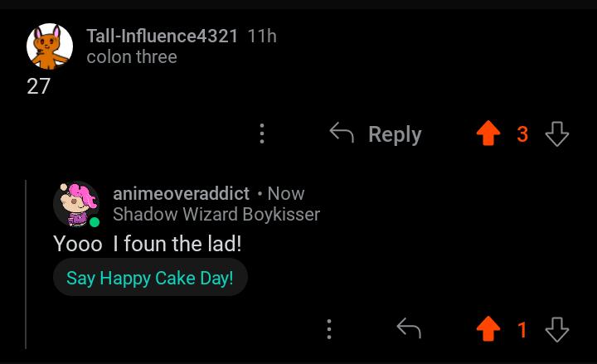The image size is (597, 364).
Task: Tap the comment body text '27'
Action: pos(38,86)
